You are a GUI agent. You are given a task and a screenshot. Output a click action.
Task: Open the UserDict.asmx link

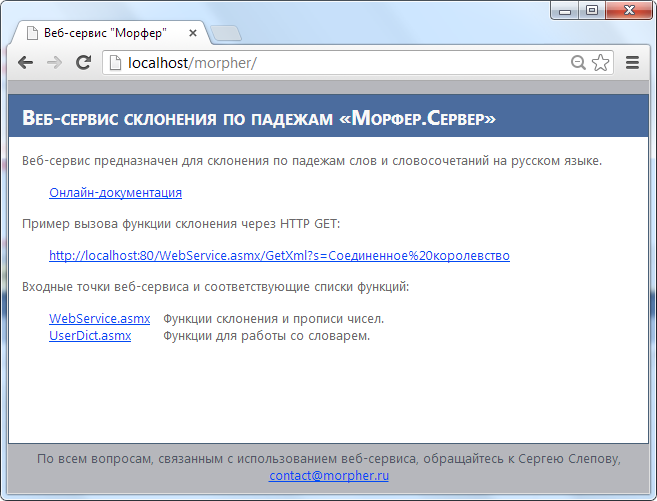(90, 336)
